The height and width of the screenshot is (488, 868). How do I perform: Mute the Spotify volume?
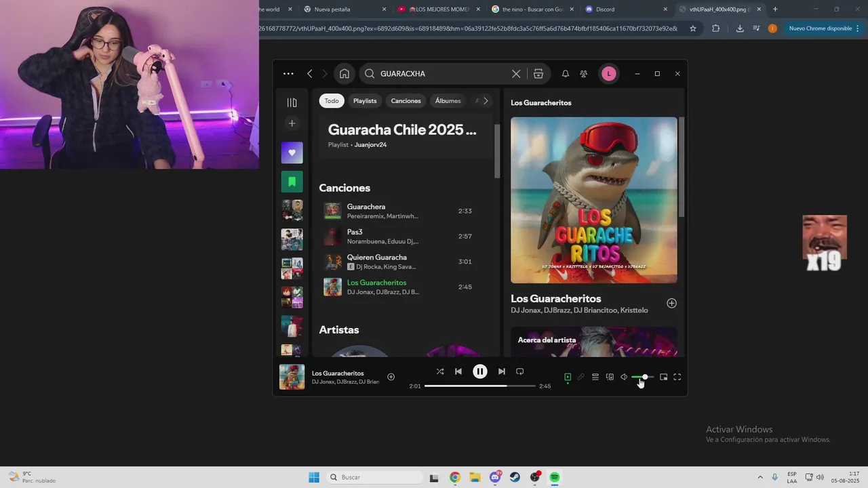[624, 377]
